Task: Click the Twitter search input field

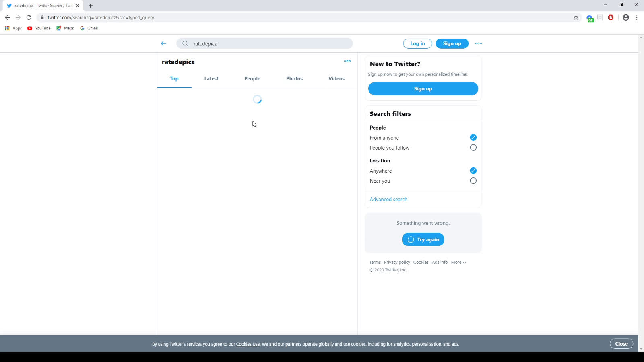Action: pyautogui.click(x=264, y=43)
